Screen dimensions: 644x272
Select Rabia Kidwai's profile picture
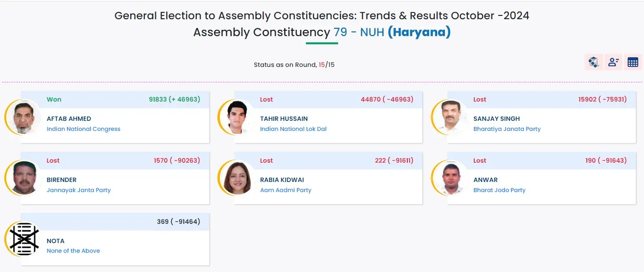(x=237, y=178)
